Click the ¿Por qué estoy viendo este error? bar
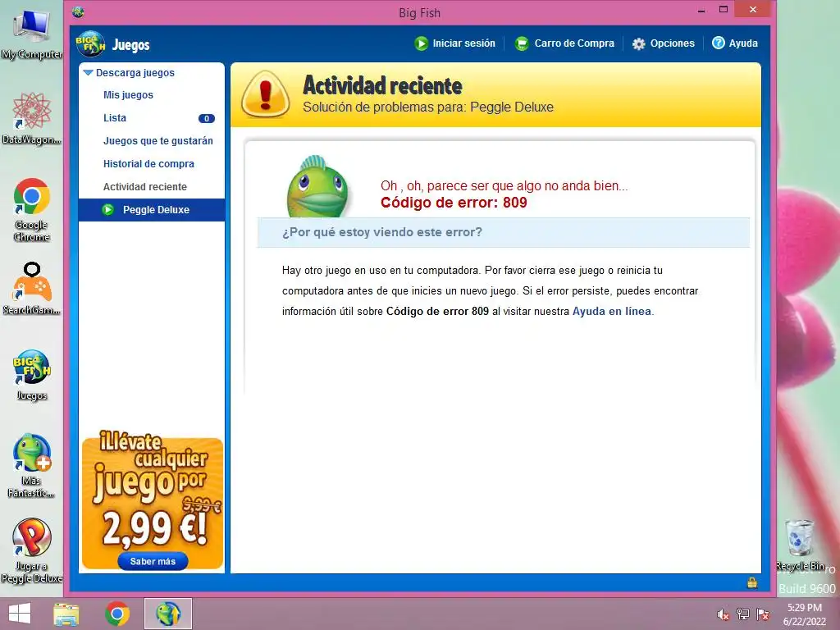The width and height of the screenshot is (840, 630). coord(503,232)
